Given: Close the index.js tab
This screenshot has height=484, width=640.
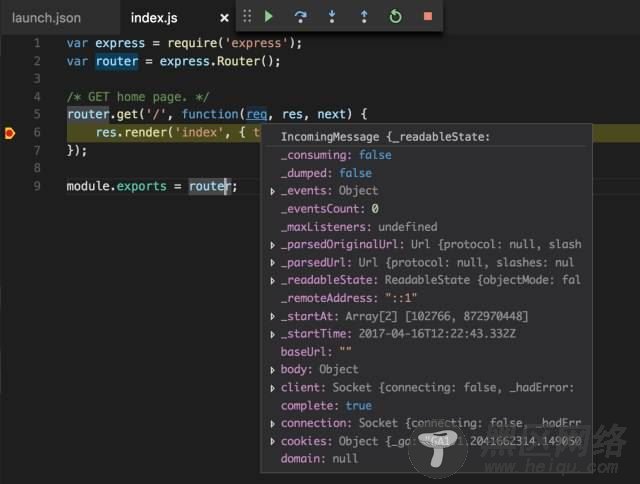Looking at the screenshot, I should point(224,18).
